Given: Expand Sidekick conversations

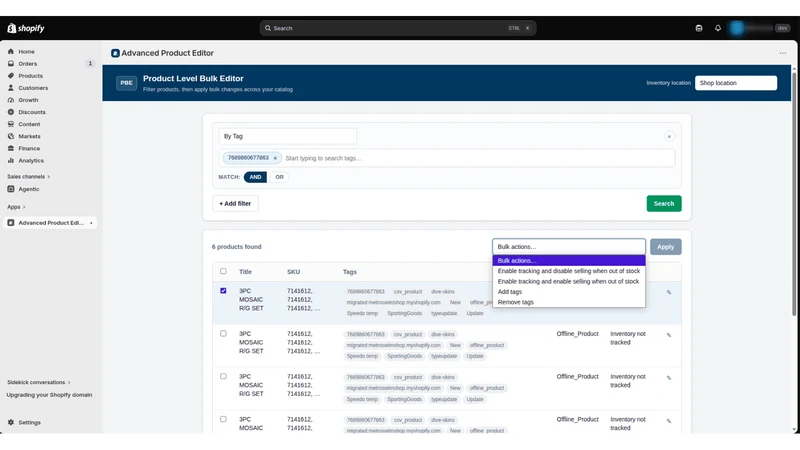Looking at the screenshot, I should (39, 382).
